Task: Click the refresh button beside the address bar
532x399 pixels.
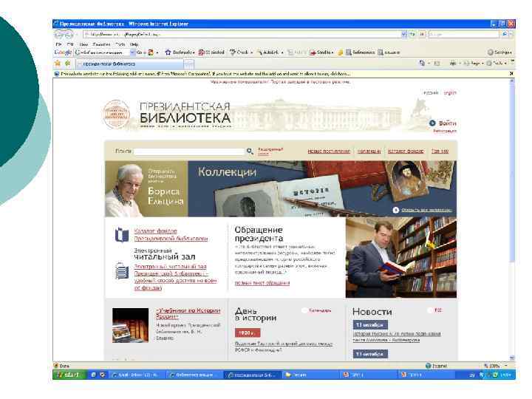Action: 412,34
